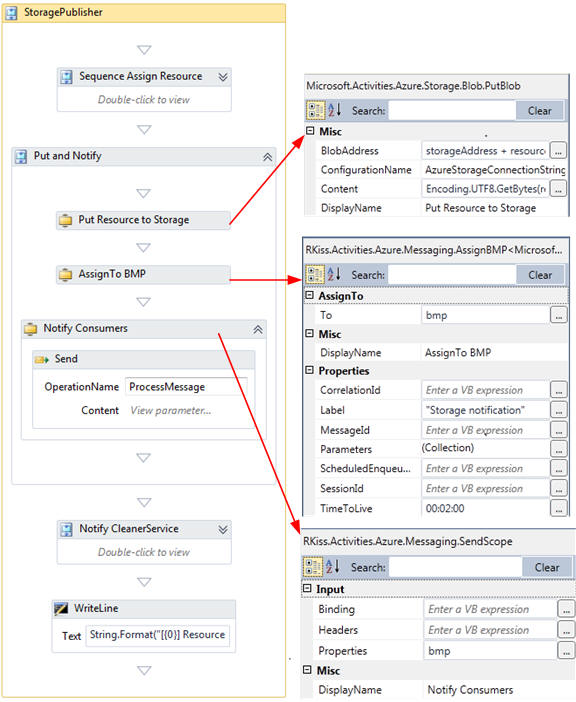Click the AssignTo BMP activity icon
576x702 pixels.
coord(65,274)
